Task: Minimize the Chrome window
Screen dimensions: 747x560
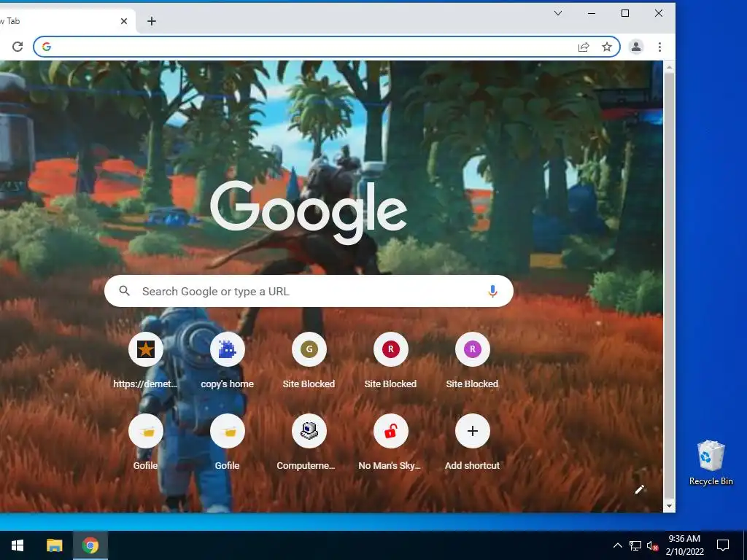Action: [592, 13]
